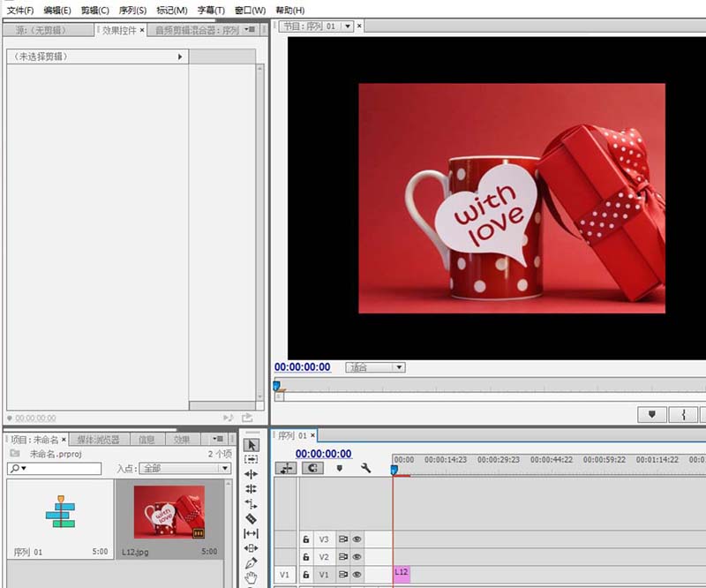Select the Track Select tool
The height and width of the screenshot is (588, 706).
coord(252,459)
